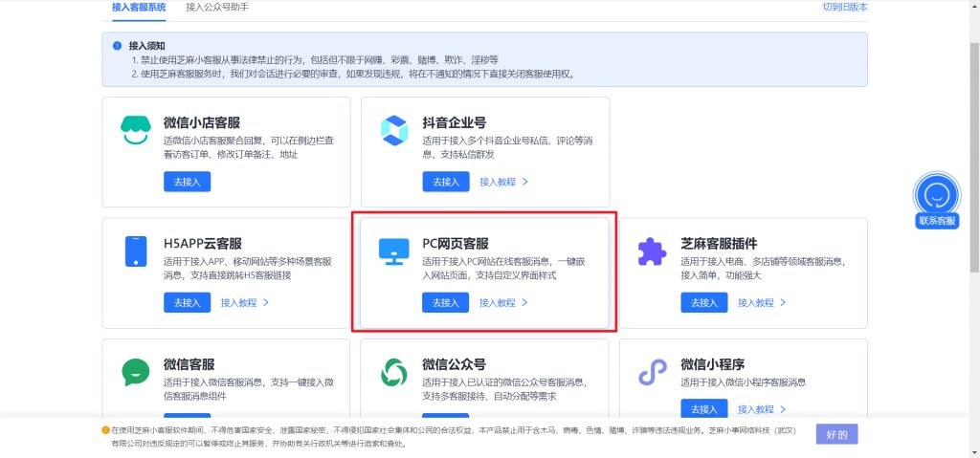Click the 切到旧版本 link
The width and height of the screenshot is (980, 458).
tap(845, 8)
